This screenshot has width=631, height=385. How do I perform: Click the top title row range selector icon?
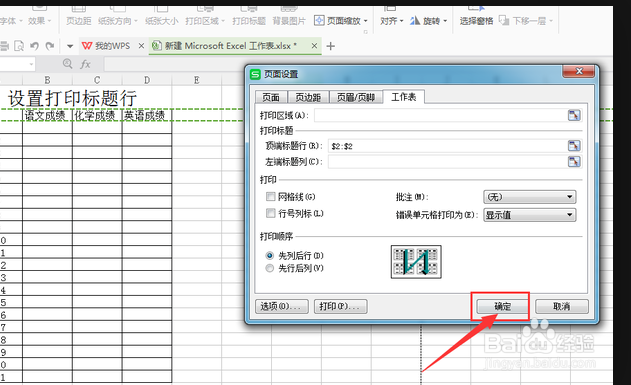point(574,145)
